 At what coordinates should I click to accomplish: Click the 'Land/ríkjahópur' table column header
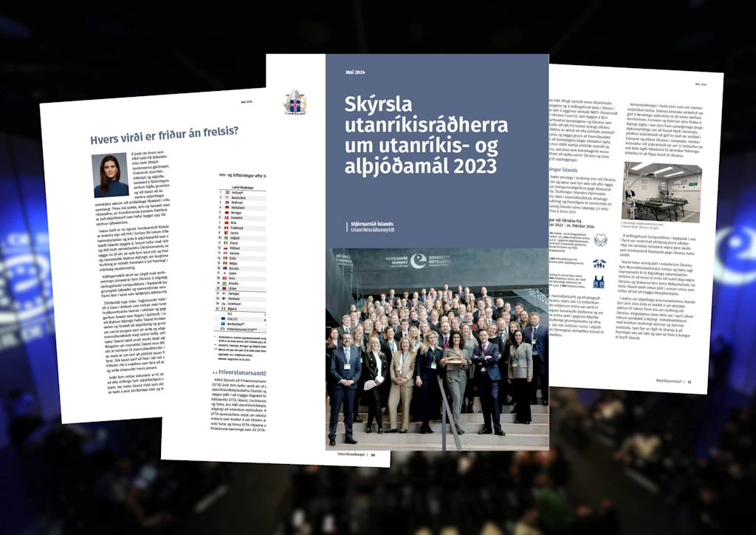242,187
